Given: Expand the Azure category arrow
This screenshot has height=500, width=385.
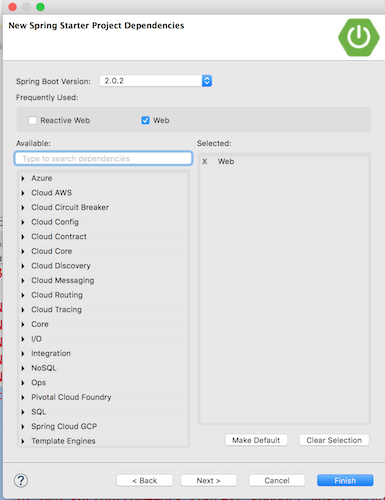Looking at the screenshot, I should (x=23, y=178).
